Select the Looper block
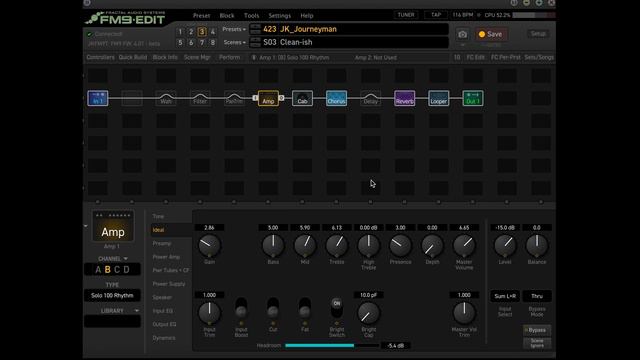640x360 pixels. (x=439, y=98)
